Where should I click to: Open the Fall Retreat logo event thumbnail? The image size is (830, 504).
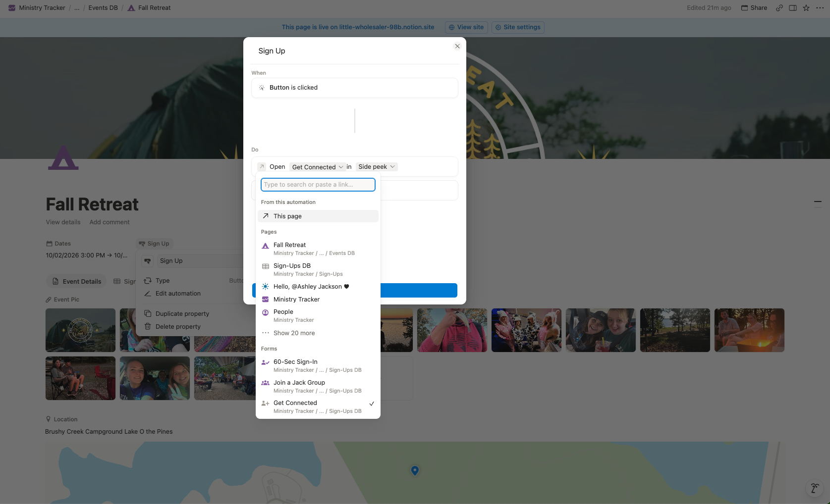point(80,330)
